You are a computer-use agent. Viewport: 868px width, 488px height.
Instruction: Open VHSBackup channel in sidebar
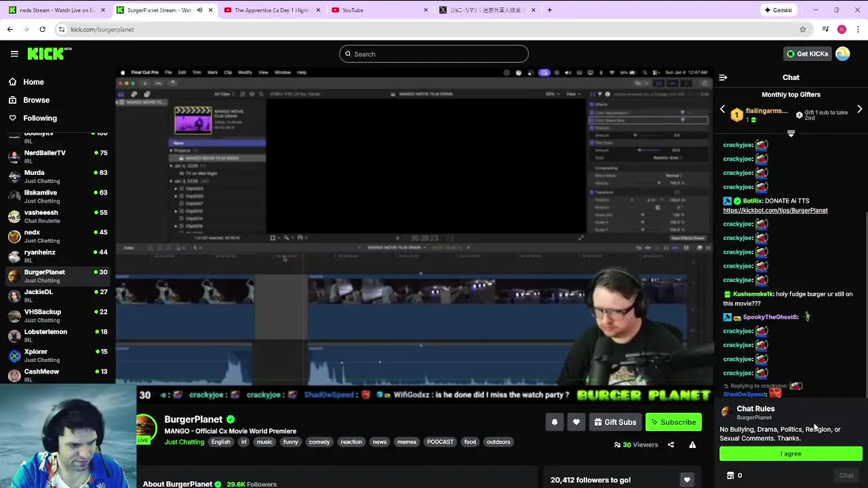click(58, 316)
